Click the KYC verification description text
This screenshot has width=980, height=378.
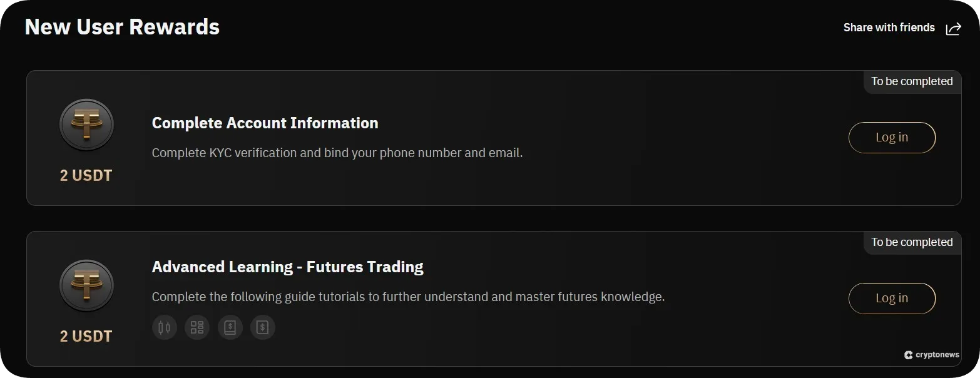pyautogui.click(x=337, y=152)
